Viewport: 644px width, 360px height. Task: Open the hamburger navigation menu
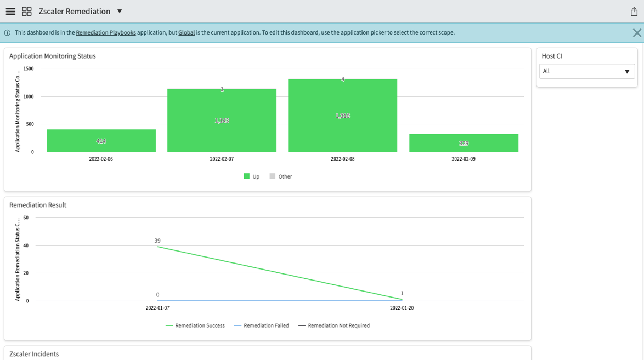pyautogui.click(x=10, y=12)
